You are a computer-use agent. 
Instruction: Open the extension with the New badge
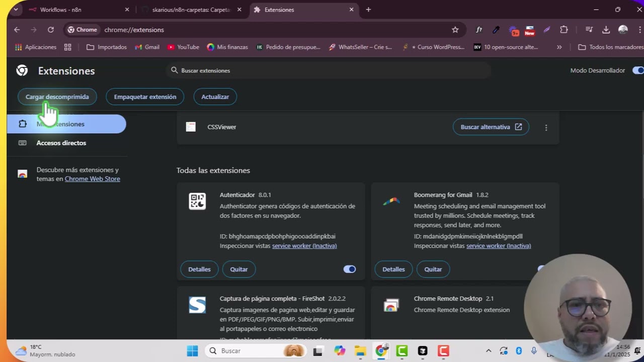tap(529, 30)
